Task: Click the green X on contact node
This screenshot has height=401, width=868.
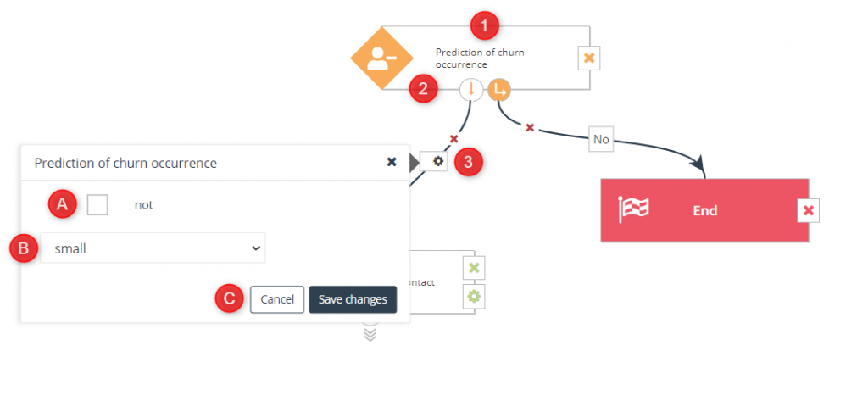Action: pyautogui.click(x=474, y=268)
